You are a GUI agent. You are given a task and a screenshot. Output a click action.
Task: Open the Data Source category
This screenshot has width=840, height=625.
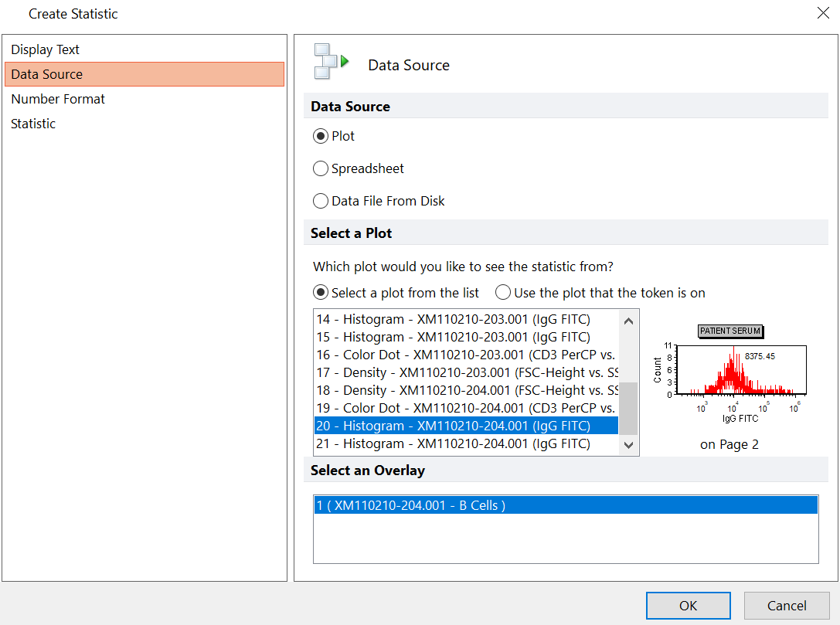coord(144,74)
